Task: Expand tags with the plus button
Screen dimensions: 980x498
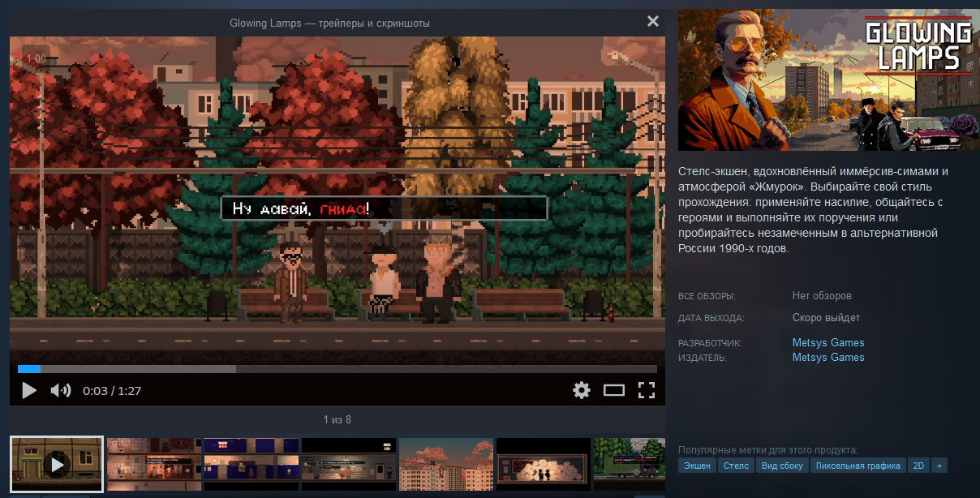Action: click(x=939, y=466)
